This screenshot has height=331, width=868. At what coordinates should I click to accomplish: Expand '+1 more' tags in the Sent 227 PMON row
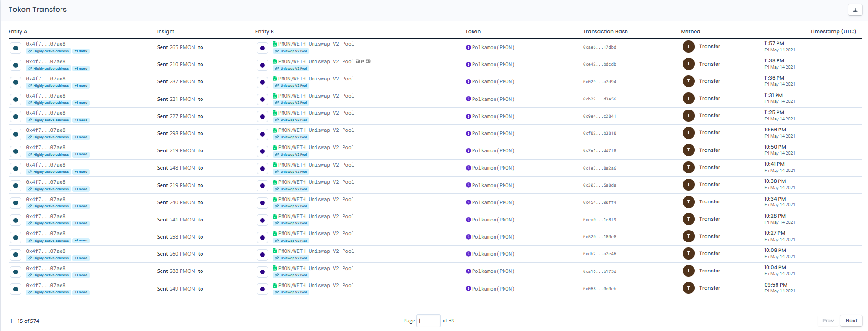click(x=81, y=120)
